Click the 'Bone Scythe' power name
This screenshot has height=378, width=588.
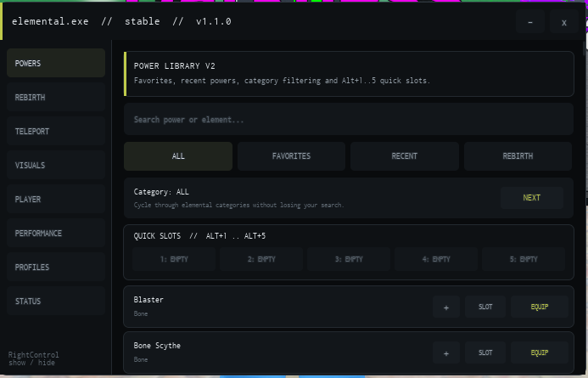[x=157, y=346]
